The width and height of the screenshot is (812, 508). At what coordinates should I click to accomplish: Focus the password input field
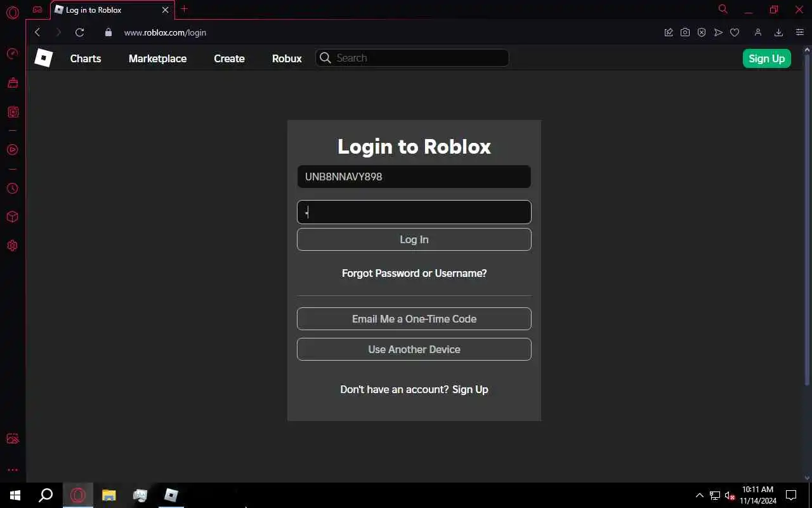[414, 212]
